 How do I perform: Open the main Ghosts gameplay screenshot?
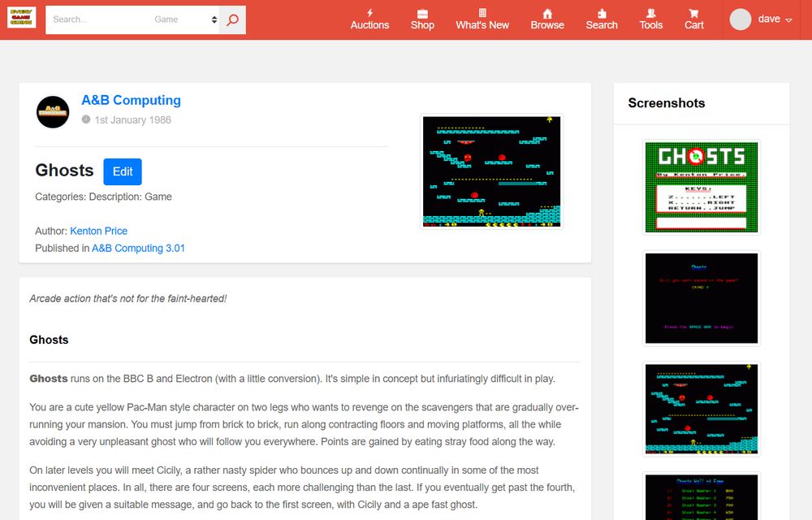coord(491,171)
